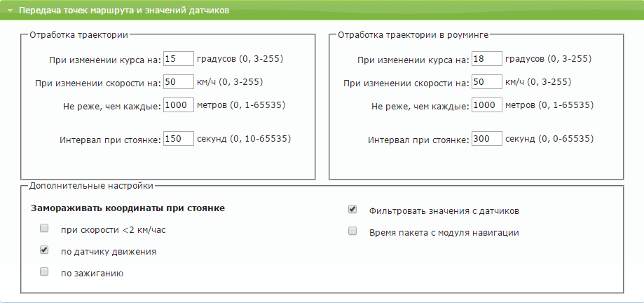This screenshot has height=303, width=644.
Task: Focus the non-roaming distance field in meters
Action: (178, 105)
